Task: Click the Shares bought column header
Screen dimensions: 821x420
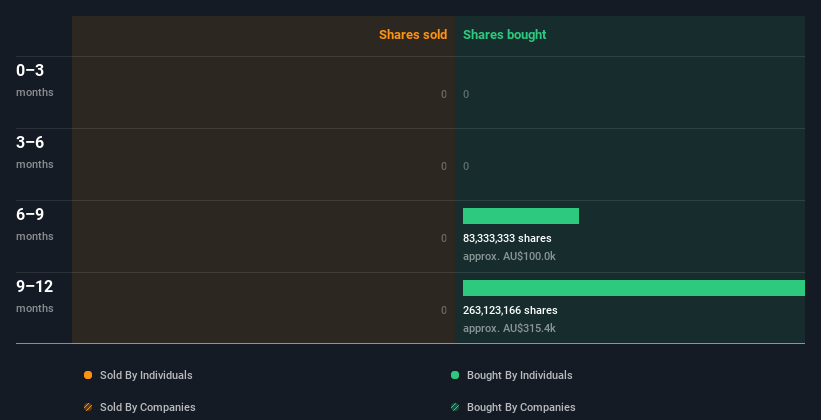Action: pos(505,35)
